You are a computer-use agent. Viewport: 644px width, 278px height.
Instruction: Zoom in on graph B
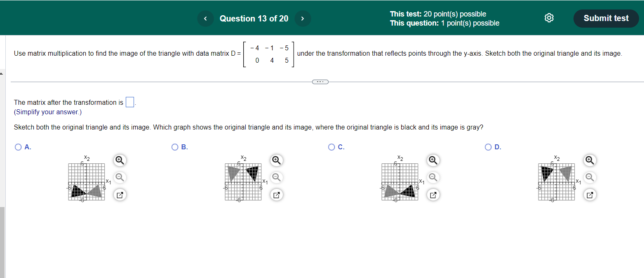pos(276,160)
